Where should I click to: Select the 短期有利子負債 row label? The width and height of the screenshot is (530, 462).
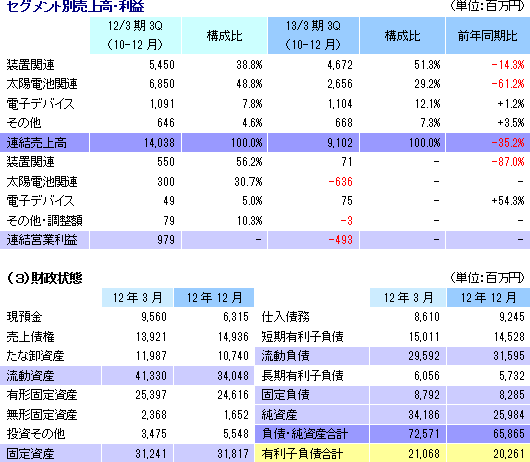point(303,337)
